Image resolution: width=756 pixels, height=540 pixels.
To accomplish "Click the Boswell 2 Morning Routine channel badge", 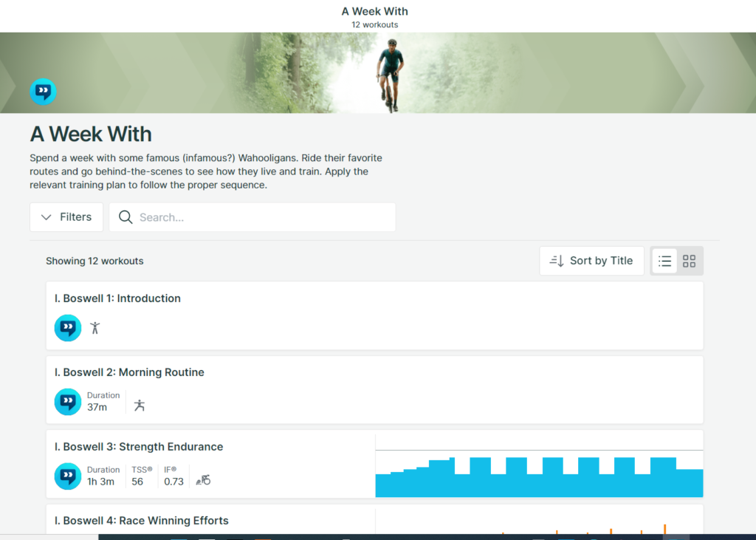I will [67, 402].
